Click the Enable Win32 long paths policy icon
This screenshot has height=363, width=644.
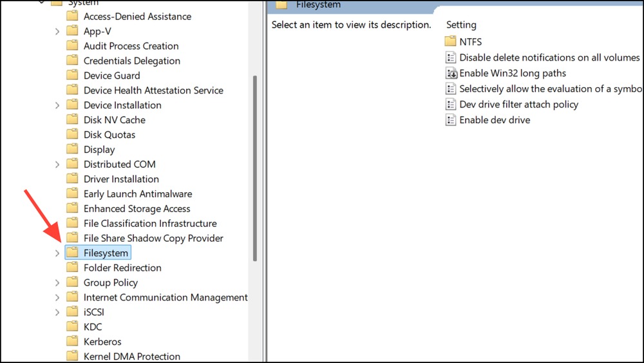[x=451, y=74]
